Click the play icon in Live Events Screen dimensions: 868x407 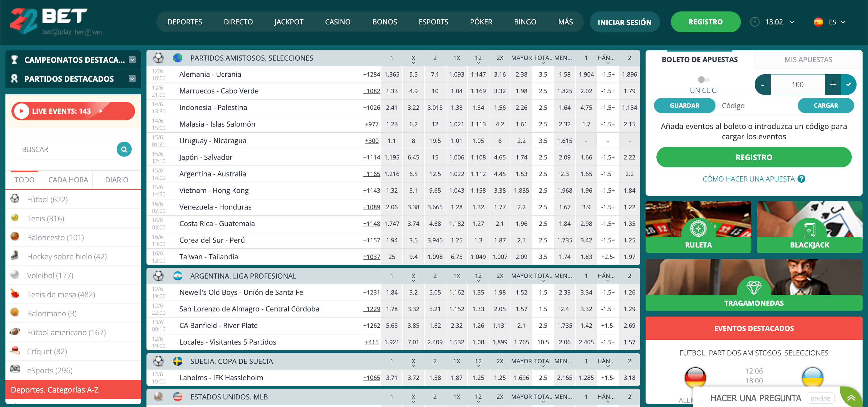(x=22, y=111)
